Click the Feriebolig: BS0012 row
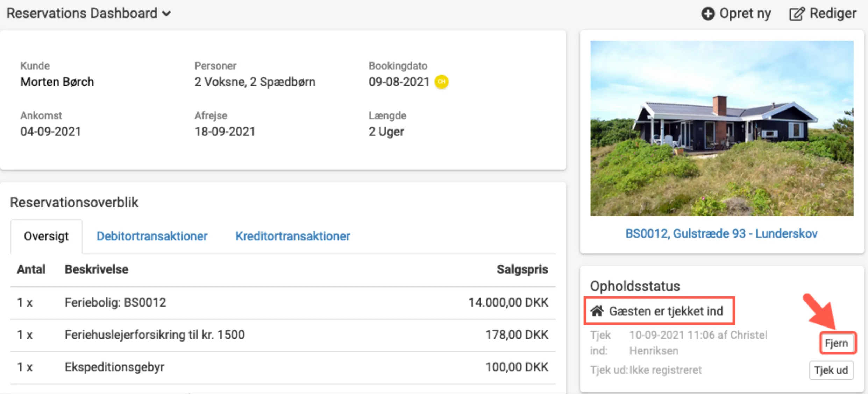868x394 pixels. point(115,302)
